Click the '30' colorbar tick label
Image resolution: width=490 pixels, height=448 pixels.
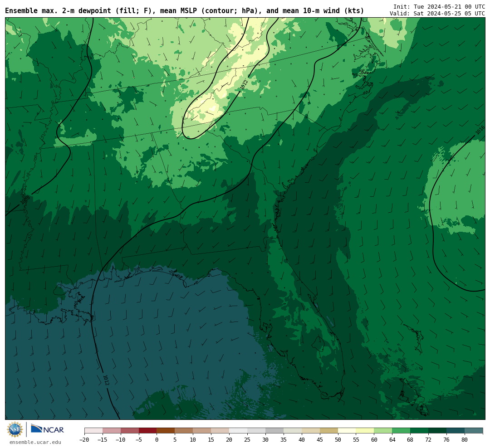tap(265, 440)
